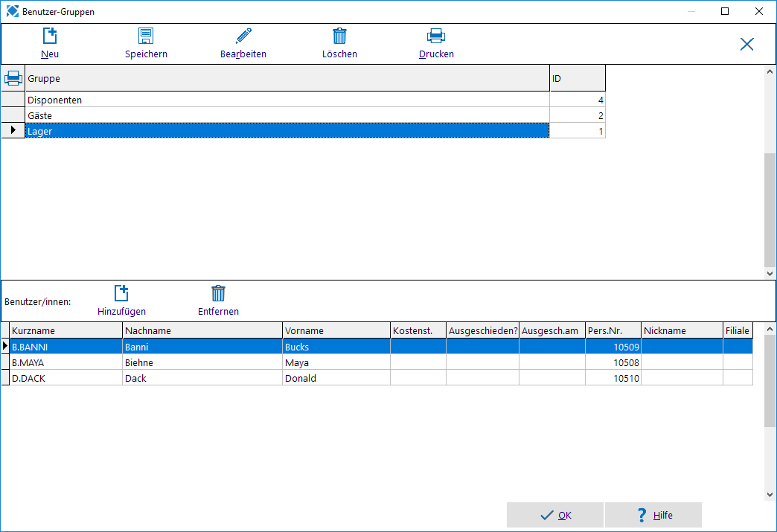Print the list with the Drucken icon
This screenshot has height=532, width=777.
tap(436, 36)
